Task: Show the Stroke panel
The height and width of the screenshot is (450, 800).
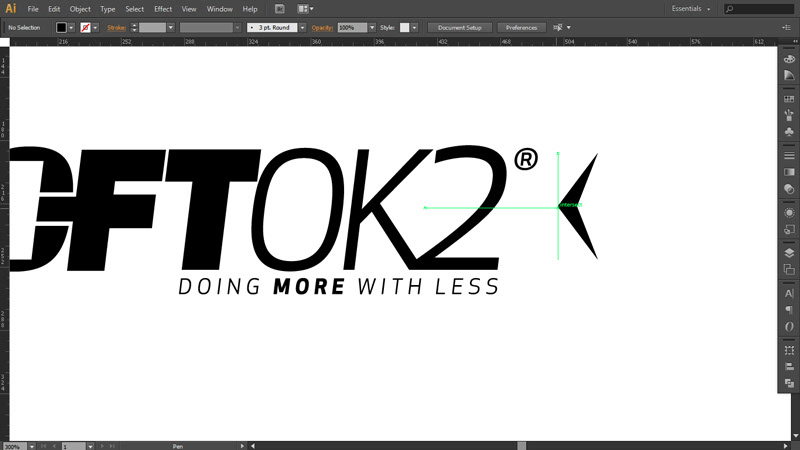Action: [789, 156]
